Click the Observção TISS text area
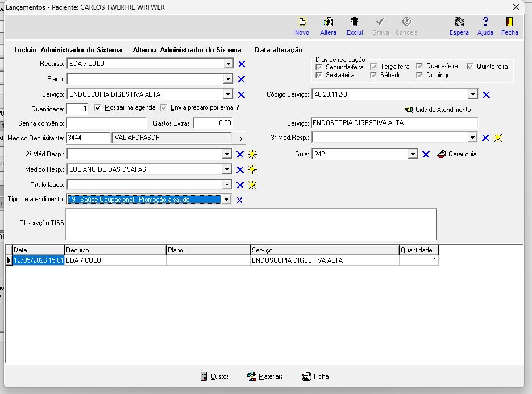Screen dimensions: 532x394 251,225
